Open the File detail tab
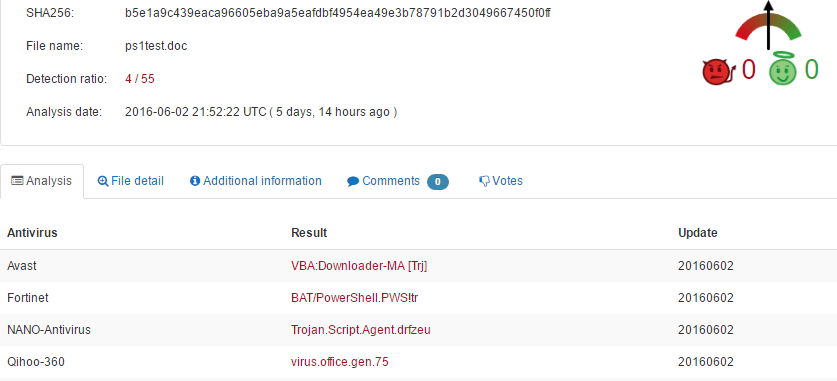The width and height of the screenshot is (837, 381). coord(131,181)
